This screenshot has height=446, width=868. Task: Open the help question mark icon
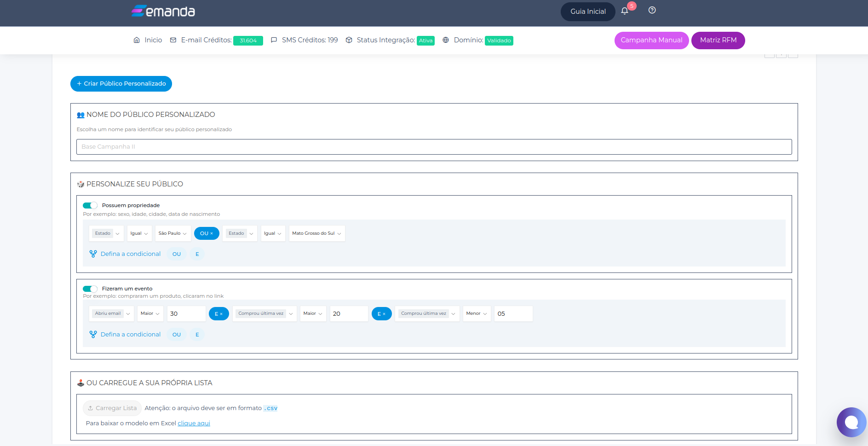pos(652,10)
